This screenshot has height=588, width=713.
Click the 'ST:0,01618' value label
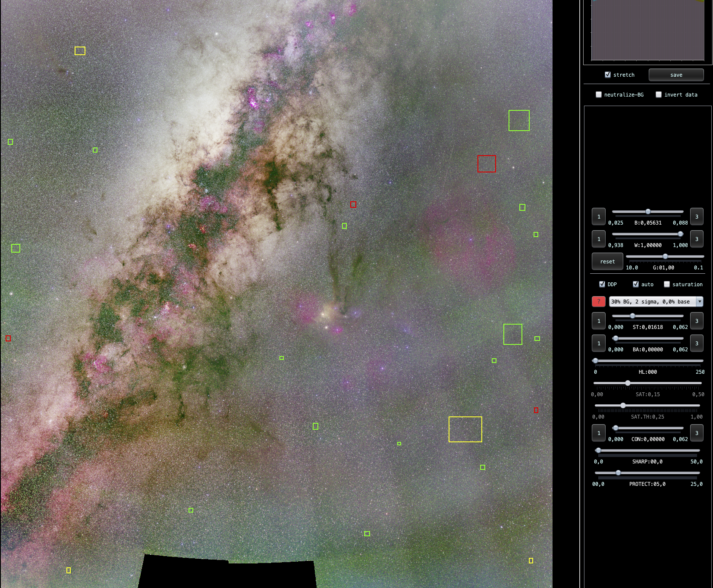click(648, 327)
